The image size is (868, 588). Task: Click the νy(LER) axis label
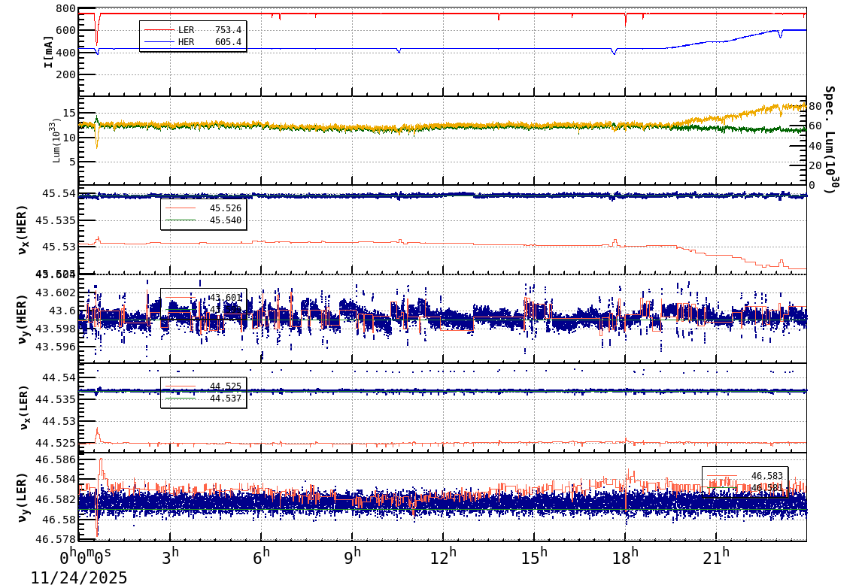coord(22,497)
